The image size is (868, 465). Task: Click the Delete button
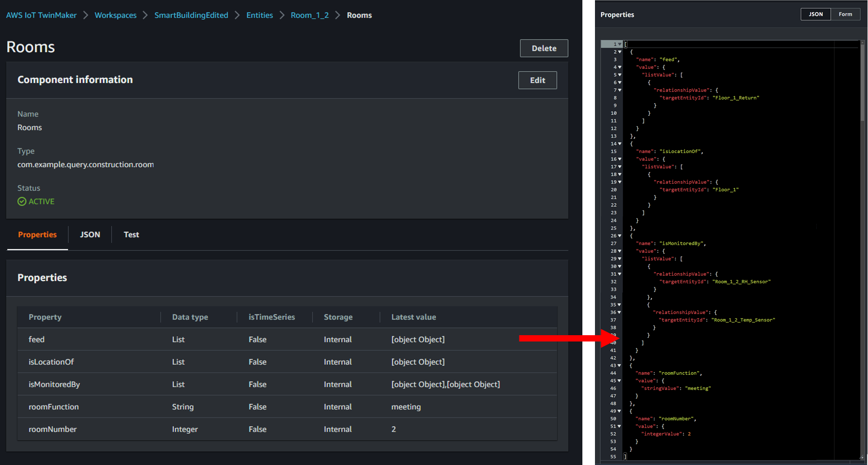(544, 48)
